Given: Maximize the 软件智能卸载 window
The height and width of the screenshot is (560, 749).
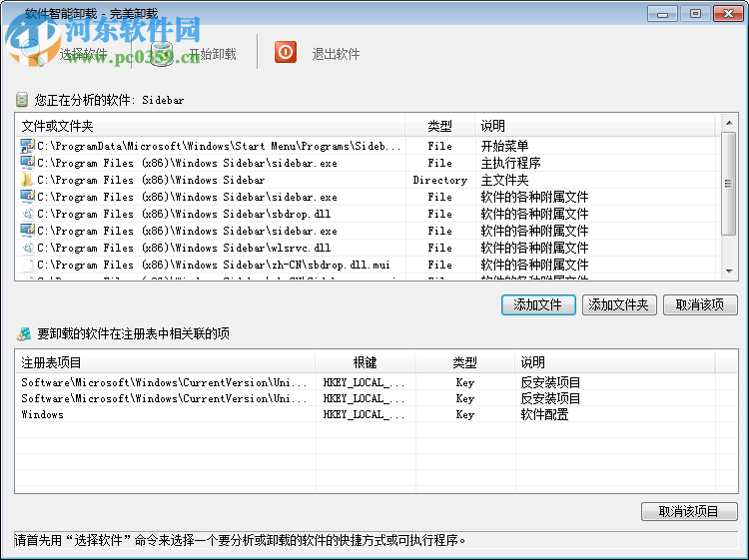Looking at the screenshot, I should click(x=695, y=13).
